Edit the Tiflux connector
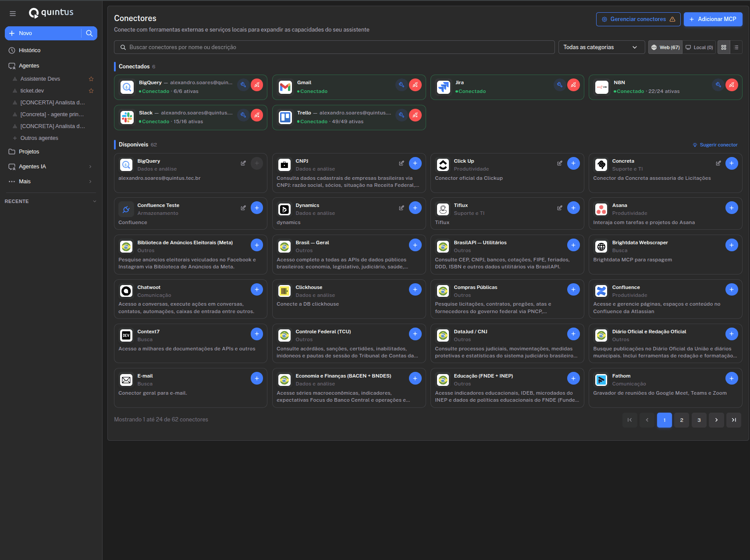This screenshot has width=750, height=560. 560,208
